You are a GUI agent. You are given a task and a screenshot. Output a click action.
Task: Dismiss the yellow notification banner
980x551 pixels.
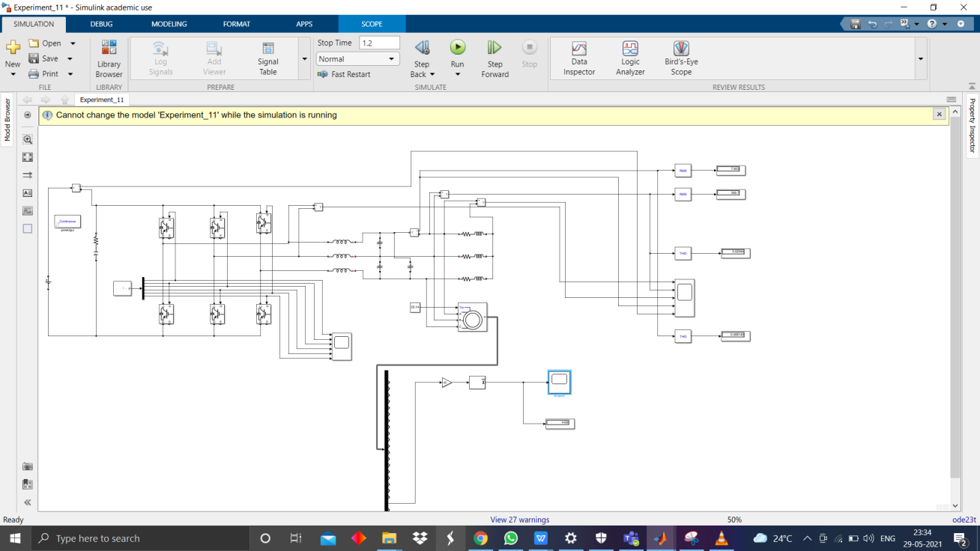click(939, 115)
